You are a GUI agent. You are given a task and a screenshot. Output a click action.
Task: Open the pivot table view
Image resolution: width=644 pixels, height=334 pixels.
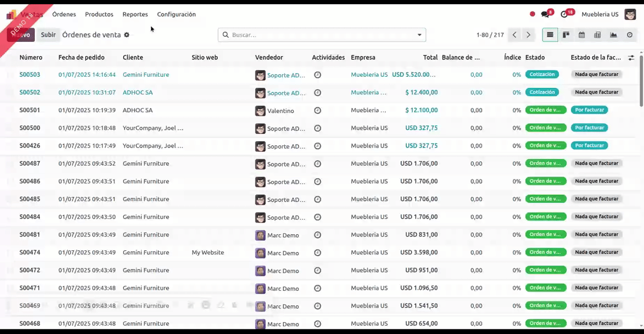click(x=597, y=35)
